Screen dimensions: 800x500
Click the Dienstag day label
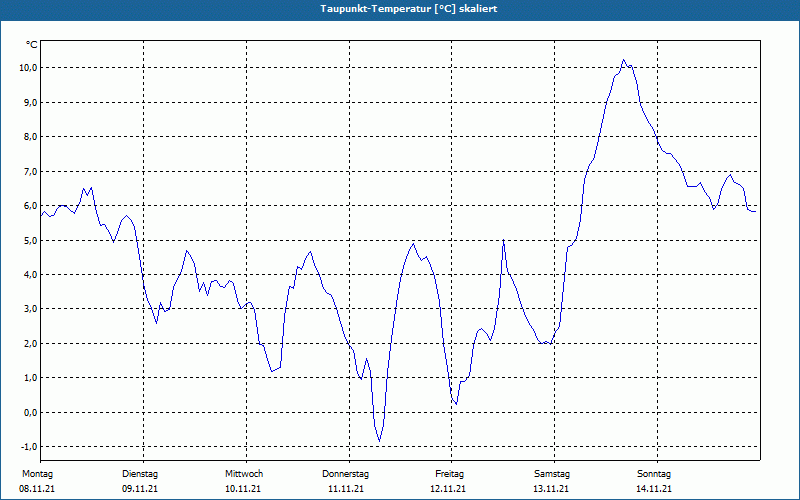tap(140, 474)
